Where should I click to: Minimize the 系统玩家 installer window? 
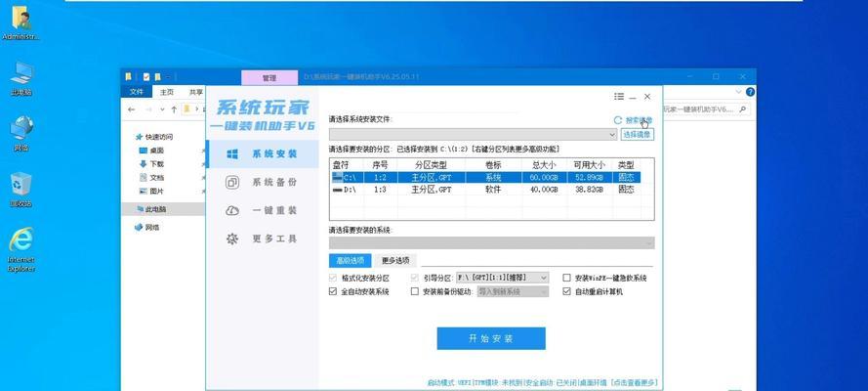tap(633, 97)
